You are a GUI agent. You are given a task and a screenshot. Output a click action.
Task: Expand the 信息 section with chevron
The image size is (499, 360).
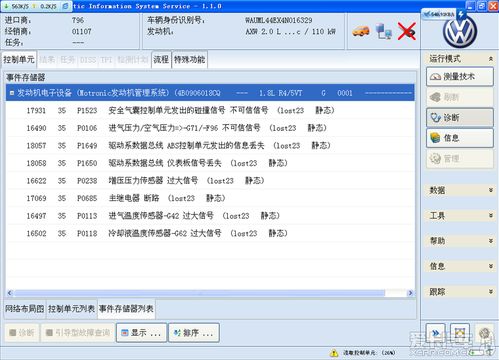pos(491,266)
